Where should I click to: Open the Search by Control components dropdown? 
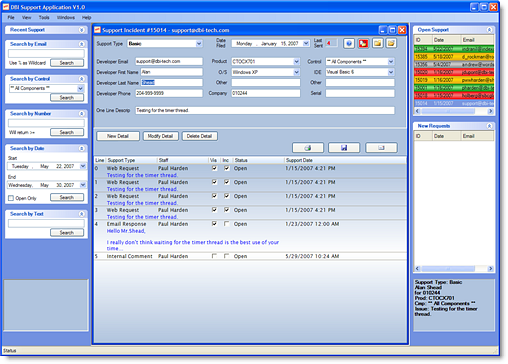point(80,88)
